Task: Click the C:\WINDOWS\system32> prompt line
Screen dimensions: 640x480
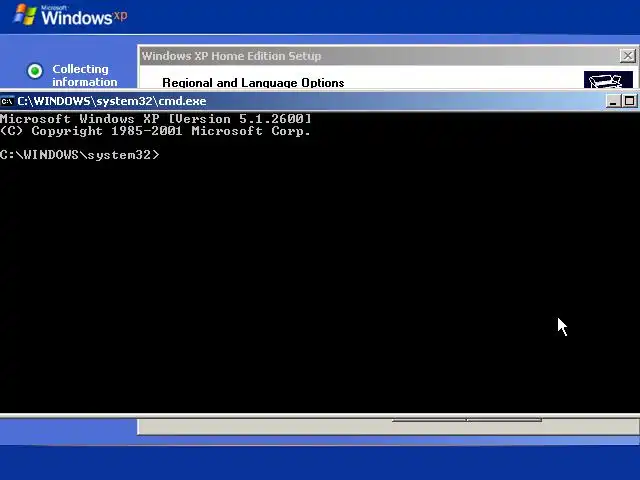Action: coord(80,155)
